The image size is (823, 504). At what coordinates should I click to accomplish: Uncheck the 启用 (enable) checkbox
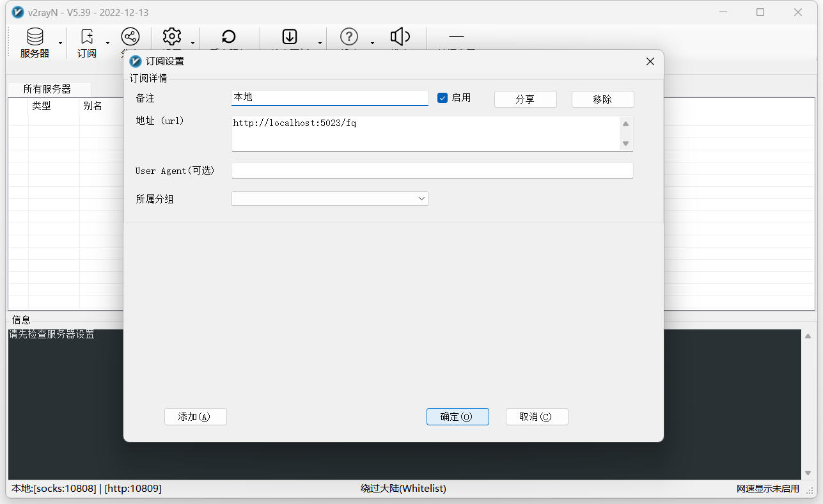(x=442, y=98)
